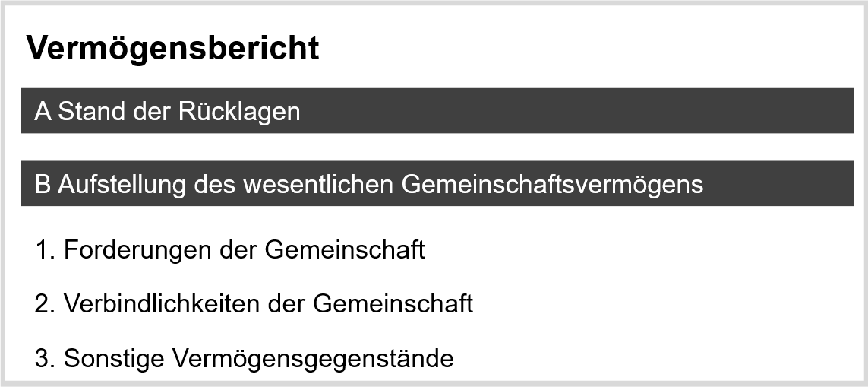Click the number 3. before Sonstige

(x=45, y=359)
